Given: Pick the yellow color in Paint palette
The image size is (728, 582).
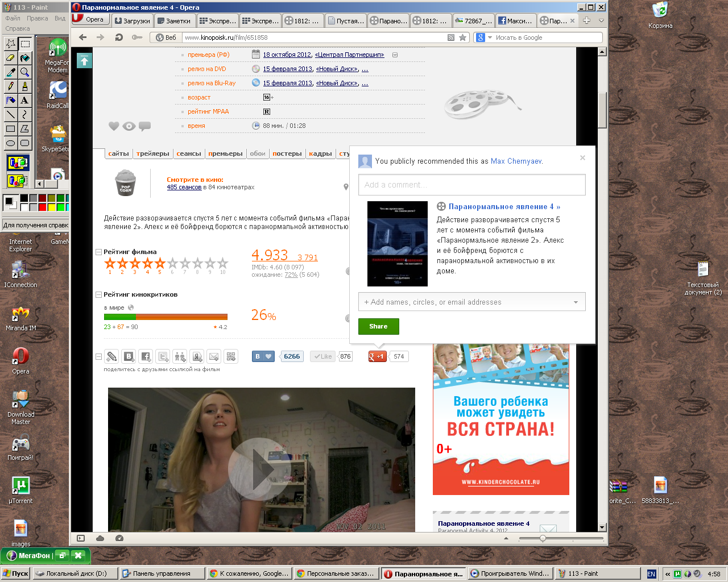Looking at the screenshot, I should click(x=52, y=207).
